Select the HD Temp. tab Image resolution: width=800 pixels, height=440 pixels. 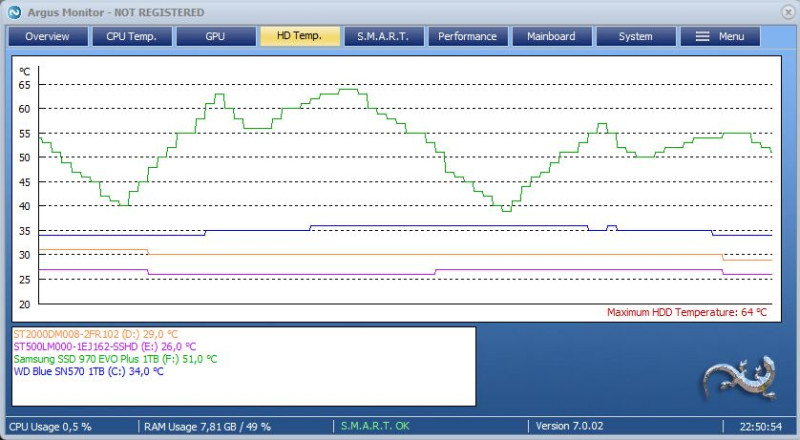pos(299,36)
